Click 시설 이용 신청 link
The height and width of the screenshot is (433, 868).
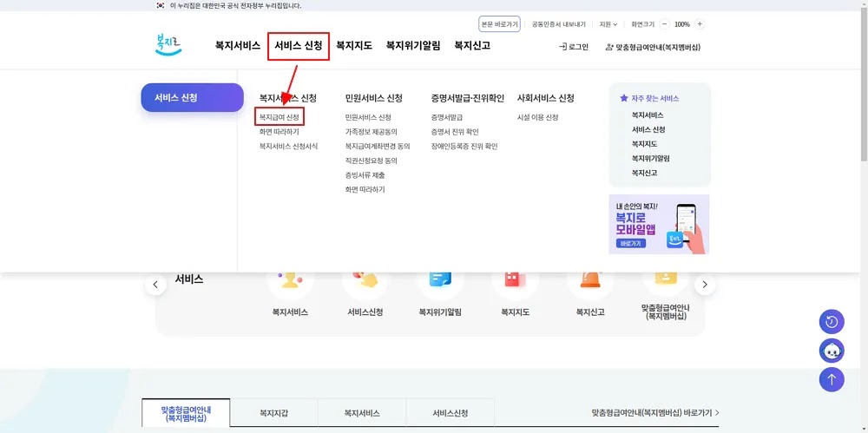(537, 117)
